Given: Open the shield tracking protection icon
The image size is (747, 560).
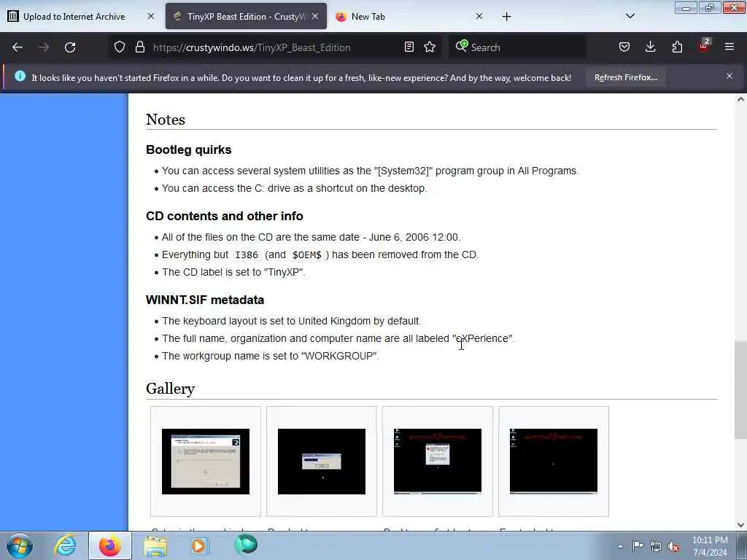Looking at the screenshot, I should 120,47.
